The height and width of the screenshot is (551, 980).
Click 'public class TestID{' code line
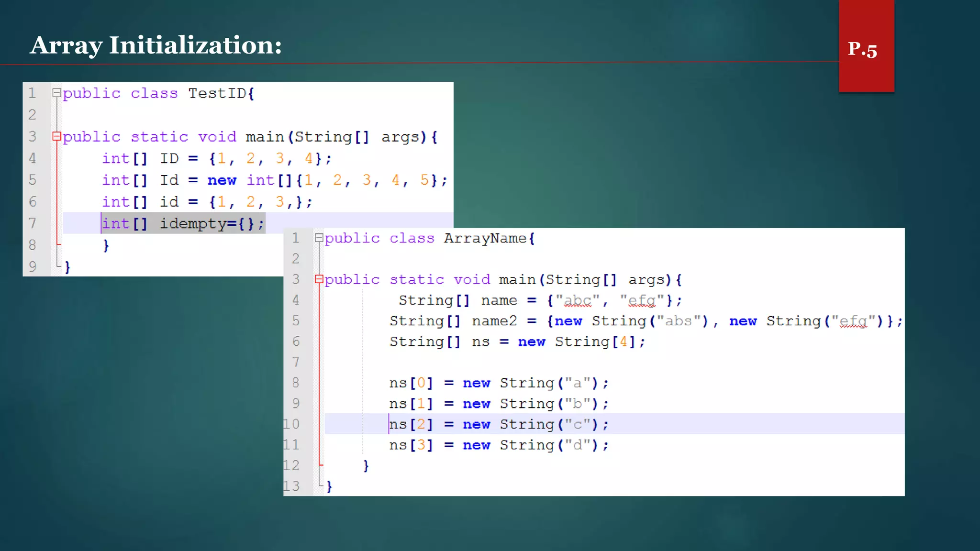tap(158, 93)
